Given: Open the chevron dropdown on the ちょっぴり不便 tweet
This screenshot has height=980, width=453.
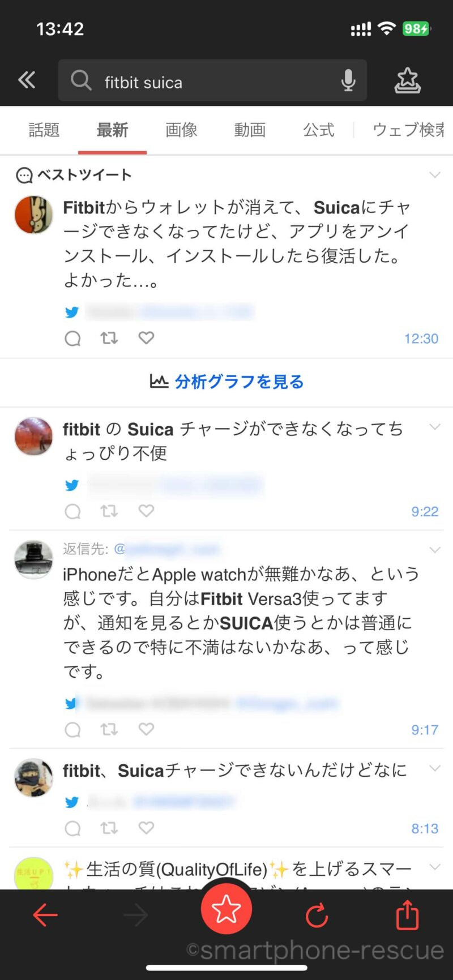Looking at the screenshot, I should [435, 427].
